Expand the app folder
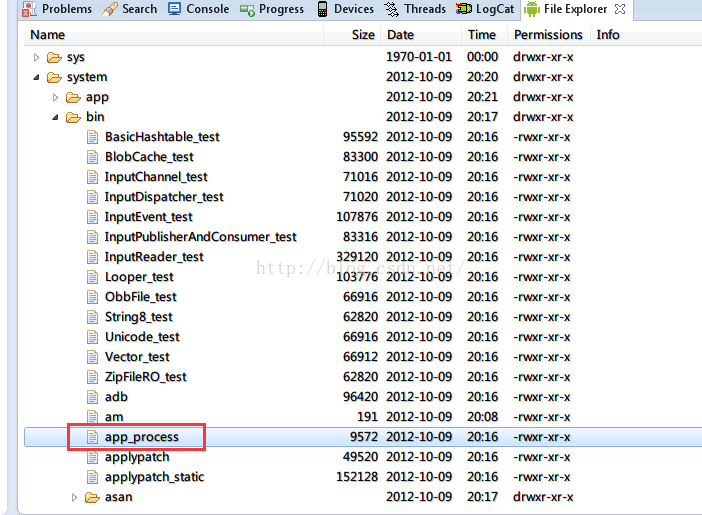 55,97
